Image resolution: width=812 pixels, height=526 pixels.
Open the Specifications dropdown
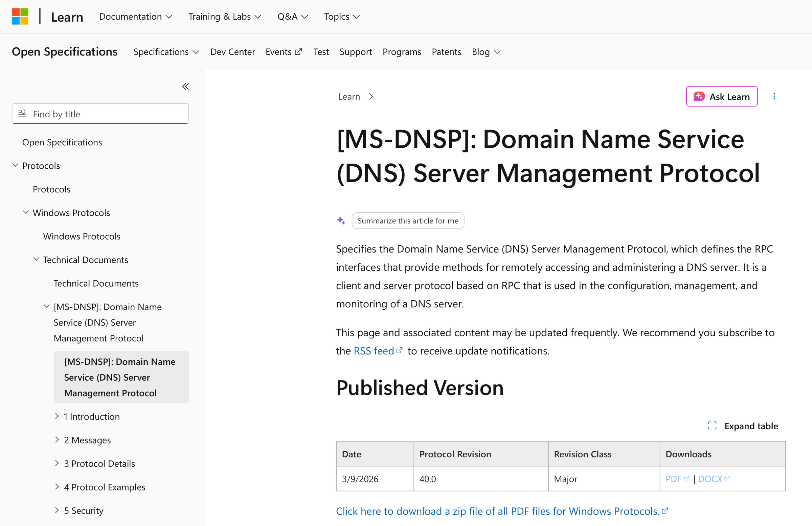click(x=166, y=52)
